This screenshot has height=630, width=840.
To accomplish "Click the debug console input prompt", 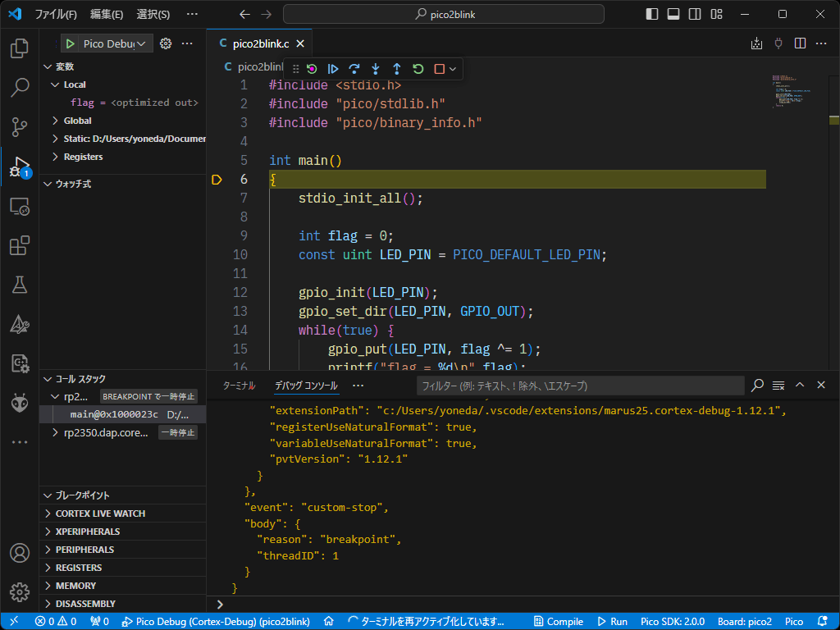I will [523, 605].
